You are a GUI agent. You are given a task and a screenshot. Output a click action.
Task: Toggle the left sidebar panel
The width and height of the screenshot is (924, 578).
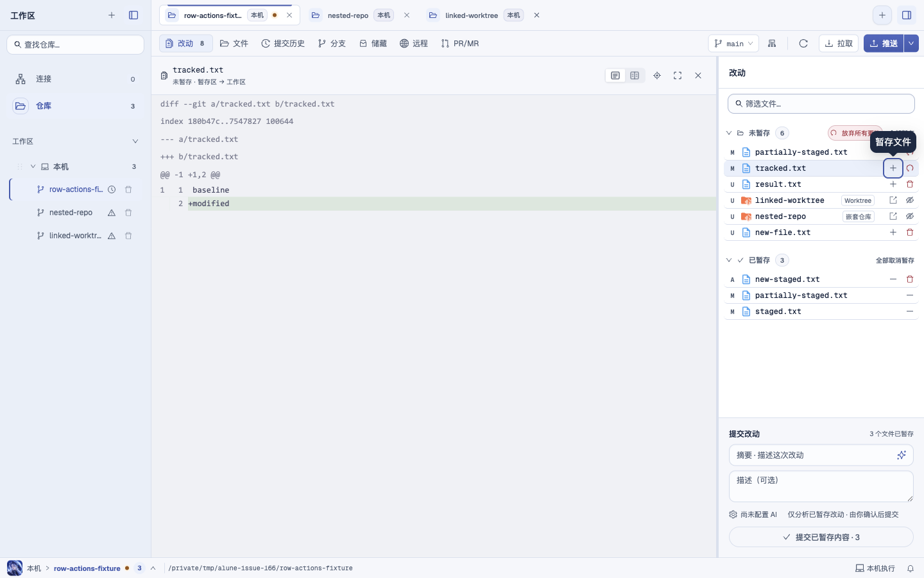coord(133,15)
